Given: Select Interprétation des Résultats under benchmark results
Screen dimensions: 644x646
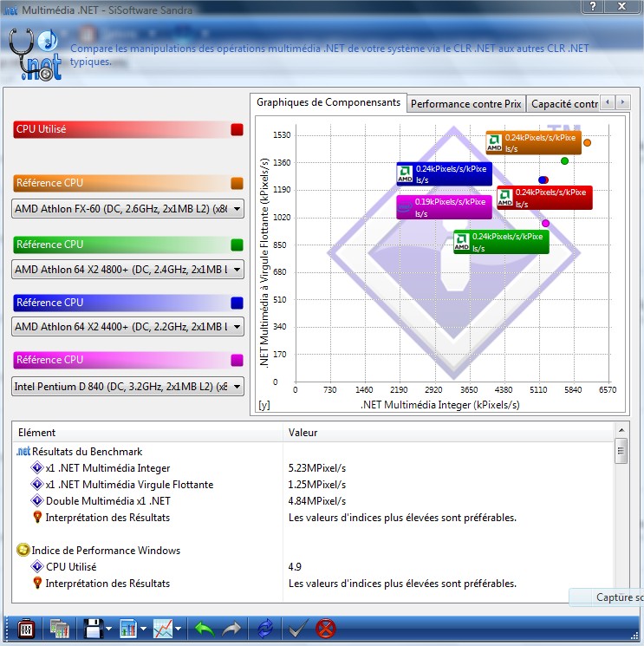Looking at the screenshot, I should click(x=101, y=518).
